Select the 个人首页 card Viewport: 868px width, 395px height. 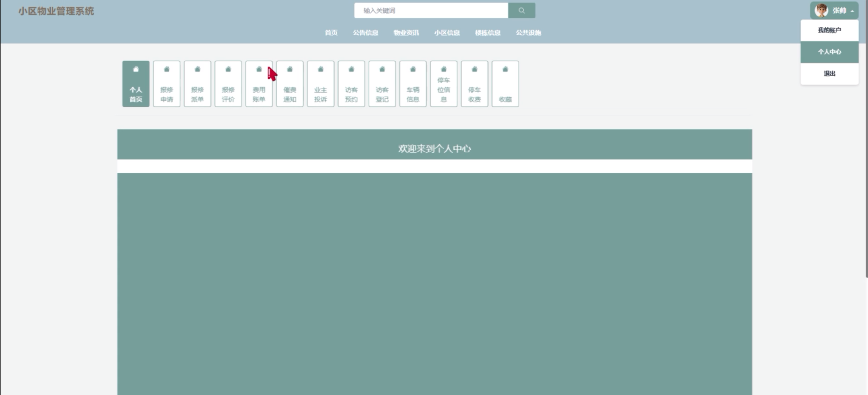click(x=136, y=84)
